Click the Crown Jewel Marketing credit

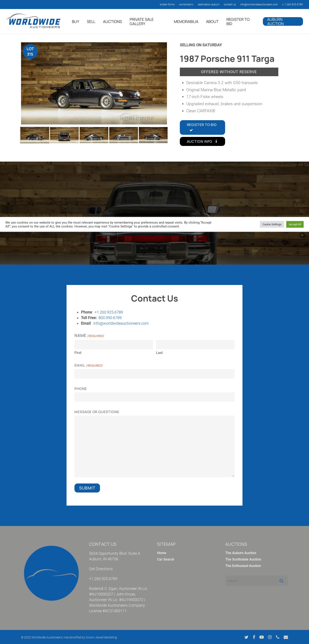(101, 637)
